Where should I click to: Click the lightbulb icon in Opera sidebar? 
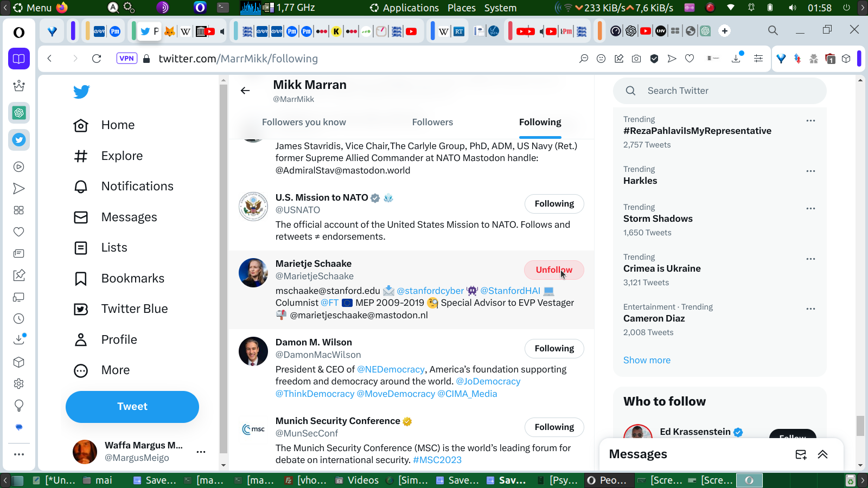19,406
